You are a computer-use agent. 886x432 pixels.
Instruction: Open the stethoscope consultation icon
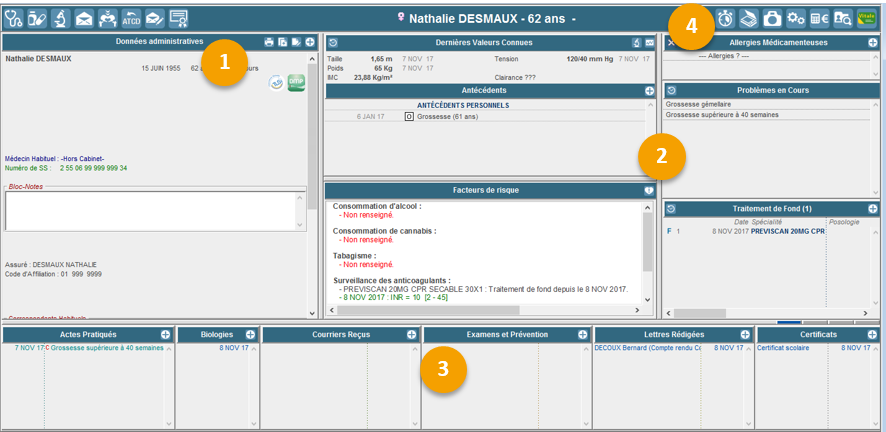13,18
